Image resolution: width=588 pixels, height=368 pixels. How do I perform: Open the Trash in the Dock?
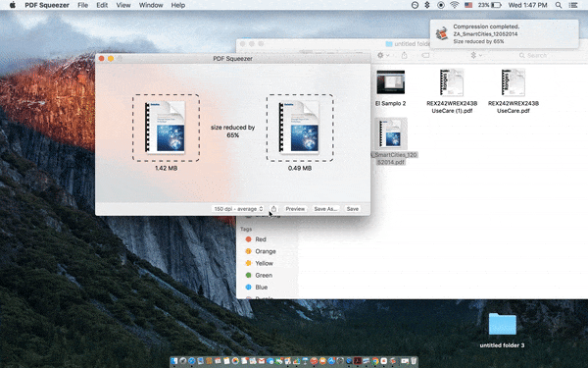(414, 361)
